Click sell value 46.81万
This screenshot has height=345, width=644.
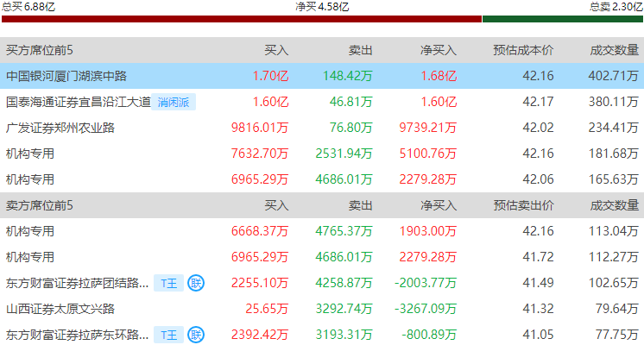(x=350, y=102)
